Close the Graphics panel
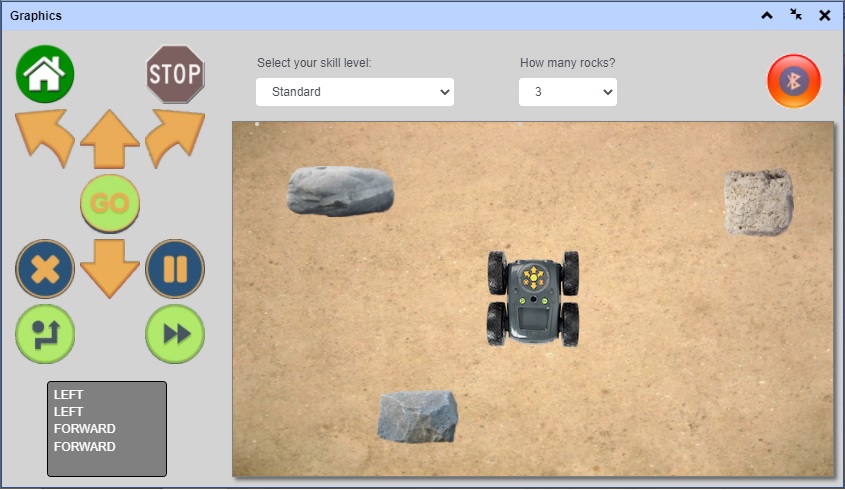 [x=825, y=16]
